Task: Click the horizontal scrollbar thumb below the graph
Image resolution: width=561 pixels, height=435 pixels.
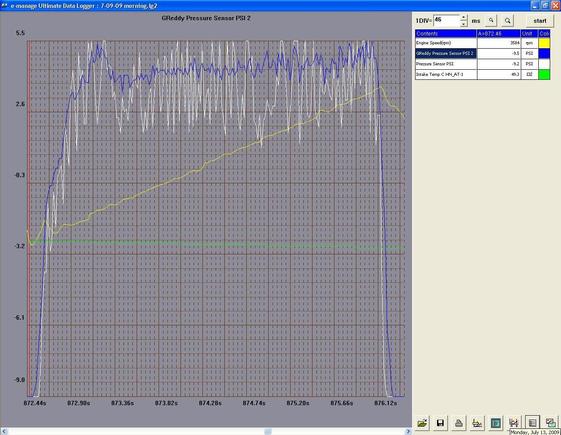Action: pyautogui.click(x=268, y=431)
